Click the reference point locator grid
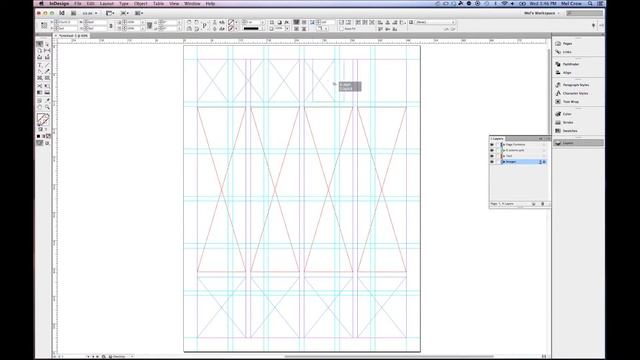Viewport: 640px width, 360px height. click(x=44, y=25)
